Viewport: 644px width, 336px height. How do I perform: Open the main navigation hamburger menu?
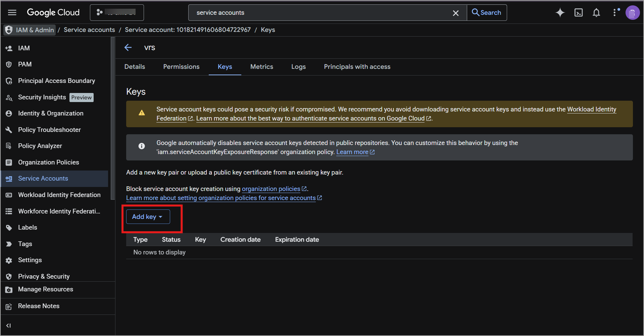pyautogui.click(x=12, y=12)
